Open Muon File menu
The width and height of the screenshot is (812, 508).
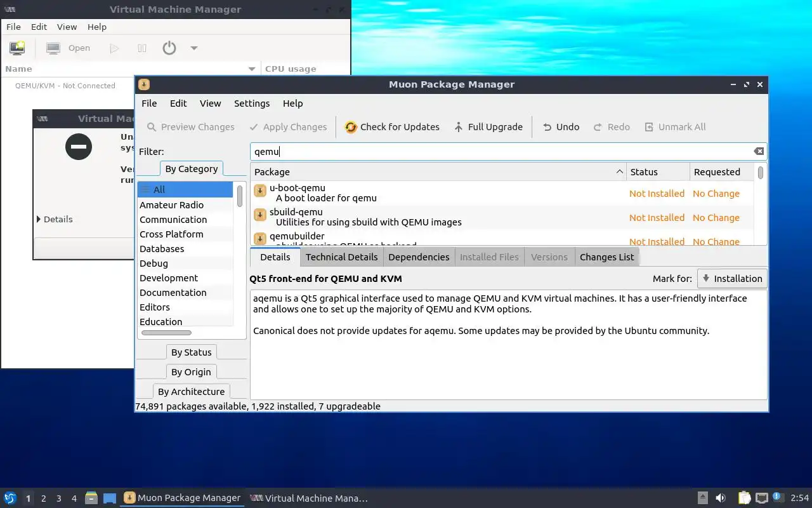point(149,104)
